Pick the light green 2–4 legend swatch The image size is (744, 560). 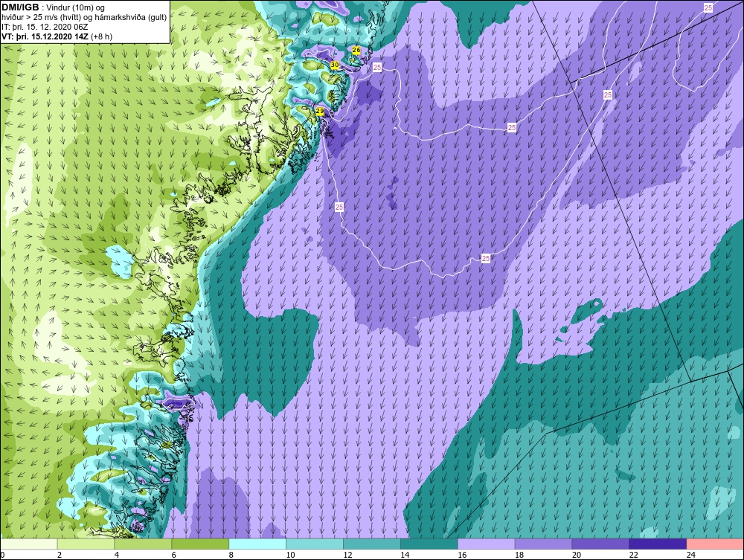click(x=86, y=544)
